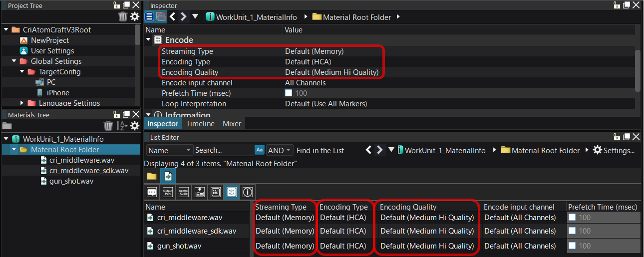
Task: Click Streaming Type cell for cri_middleware.wav
Action: pyautogui.click(x=285, y=217)
